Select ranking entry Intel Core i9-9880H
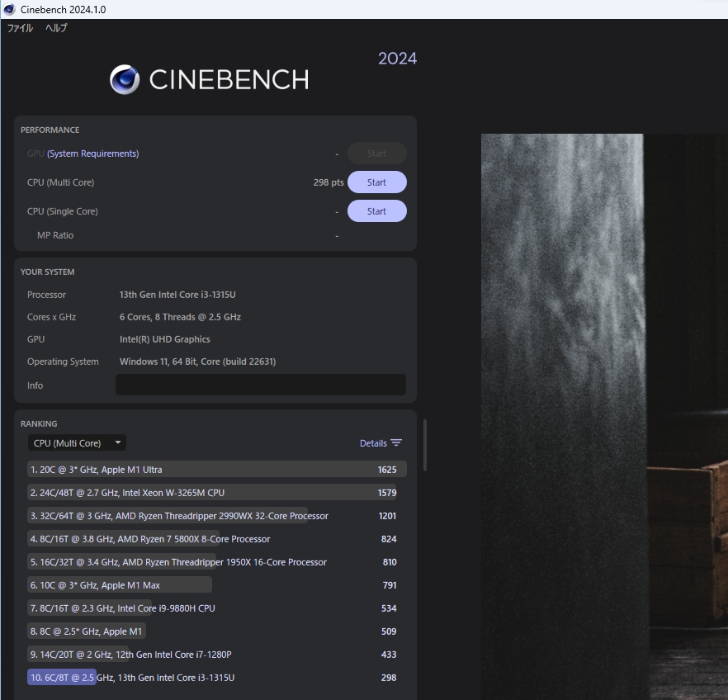Screen dimensions: 728x700 click(x=217, y=608)
